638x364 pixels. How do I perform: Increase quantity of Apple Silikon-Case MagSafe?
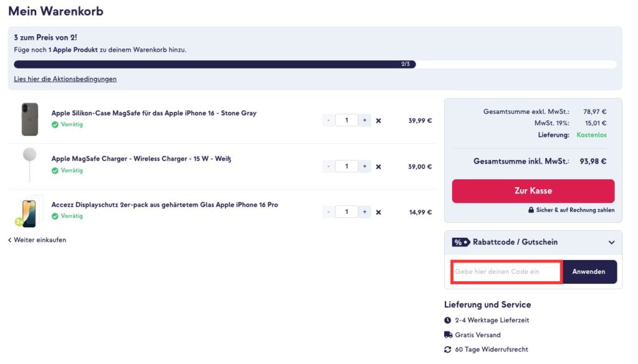pyautogui.click(x=364, y=120)
